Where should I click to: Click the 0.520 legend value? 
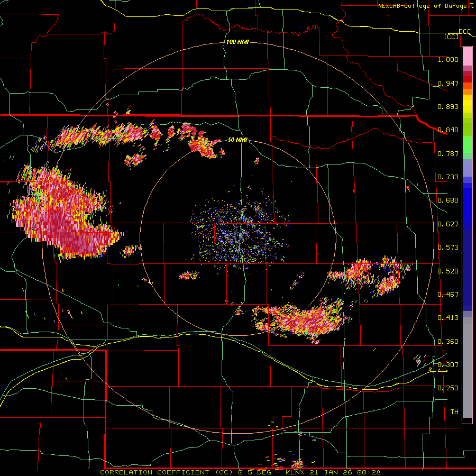point(448,271)
